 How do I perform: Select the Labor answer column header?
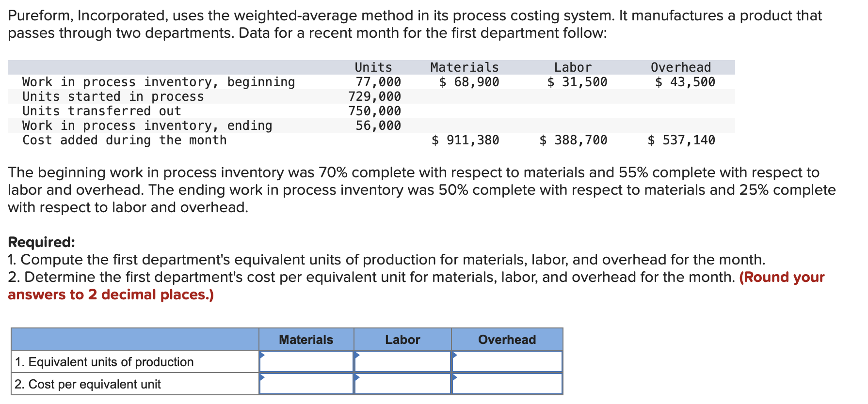click(x=402, y=340)
